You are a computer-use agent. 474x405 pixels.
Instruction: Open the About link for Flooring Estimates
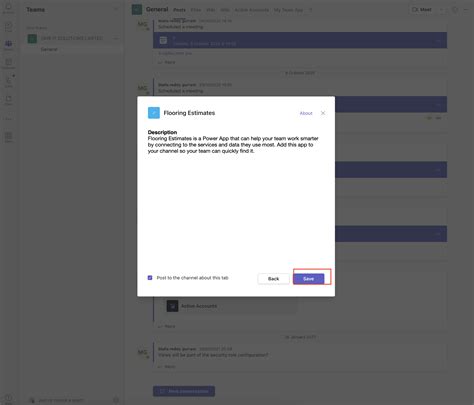[x=306, y=113]
